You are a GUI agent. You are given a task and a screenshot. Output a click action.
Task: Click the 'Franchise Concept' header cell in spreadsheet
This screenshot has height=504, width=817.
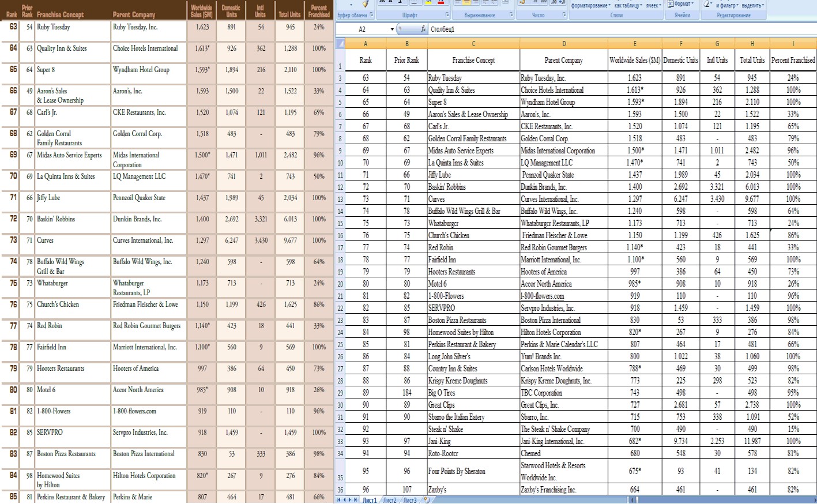point(473,60)
